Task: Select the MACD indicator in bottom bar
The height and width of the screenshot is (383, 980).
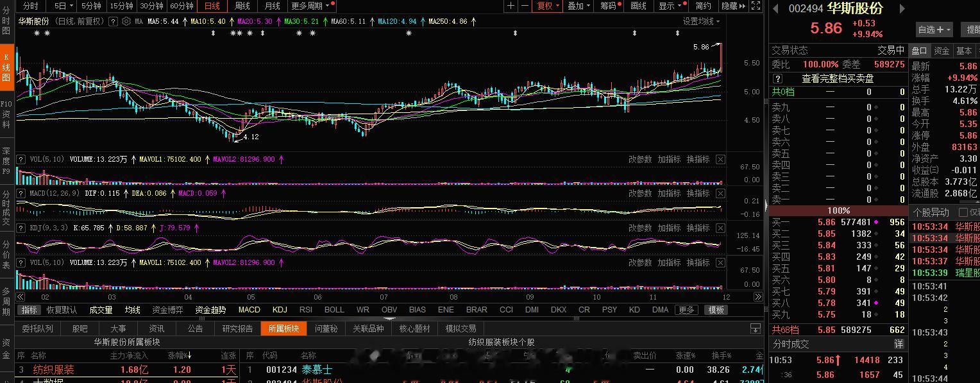Action: pos(249,310)
